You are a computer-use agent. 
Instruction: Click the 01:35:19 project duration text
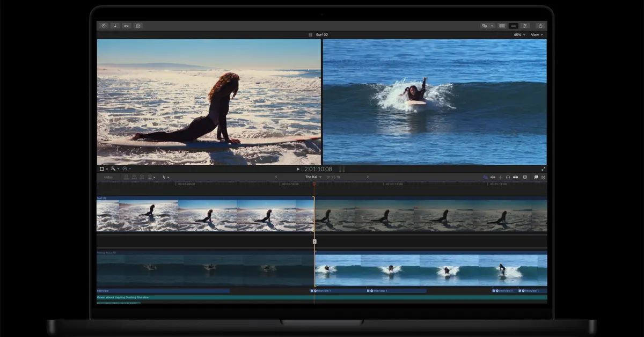[x=333, y=177]
